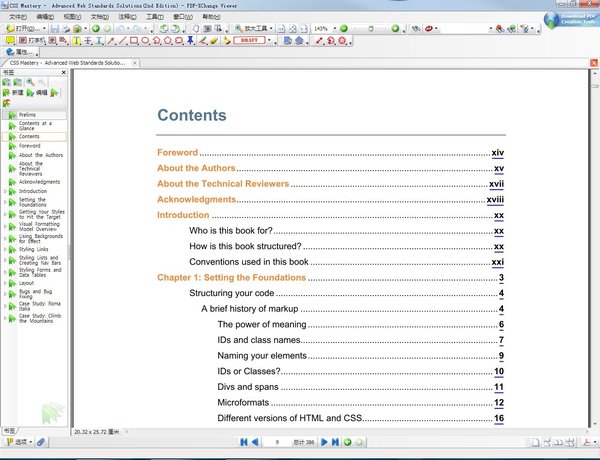The width and height of the screenshot is (600, 460).
Task: Select the Highlight text tool
Action: [x=77, y=40]
